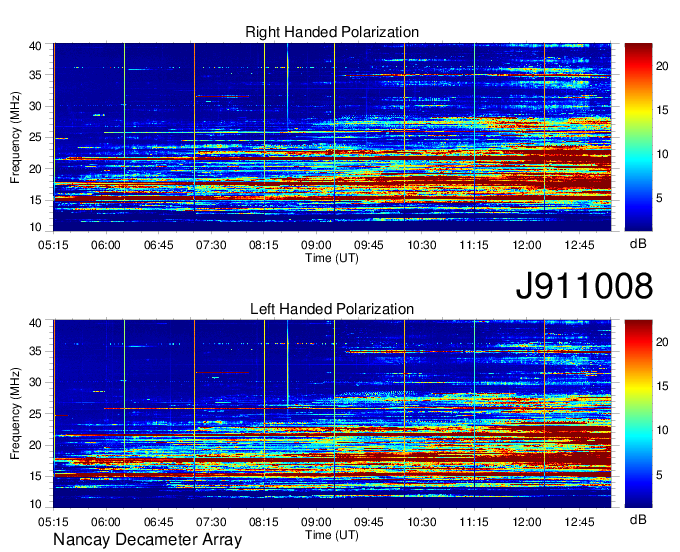
Task: Click the 09:45 time tick of the right-handed plot
Action: coord(369,245)
